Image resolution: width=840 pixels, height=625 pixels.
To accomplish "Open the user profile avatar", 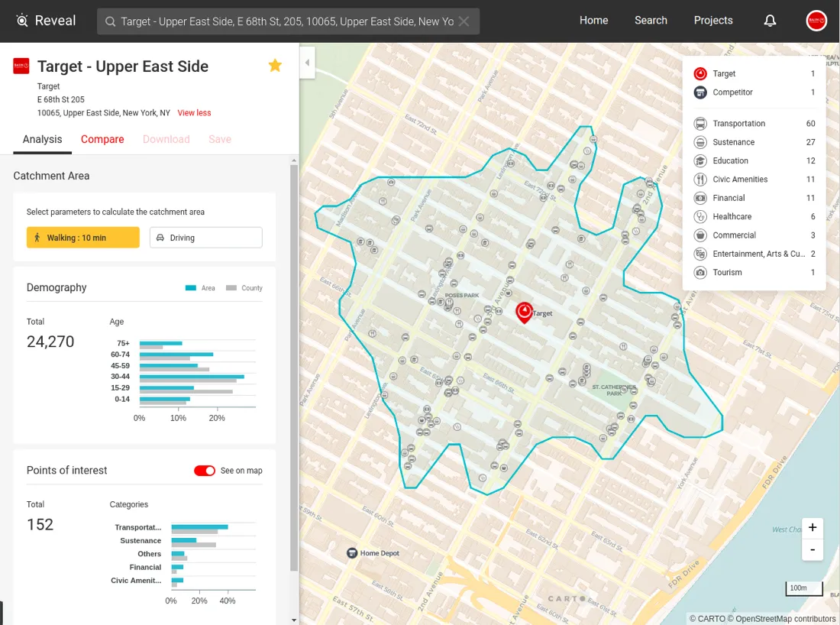I will pos(816,21).
